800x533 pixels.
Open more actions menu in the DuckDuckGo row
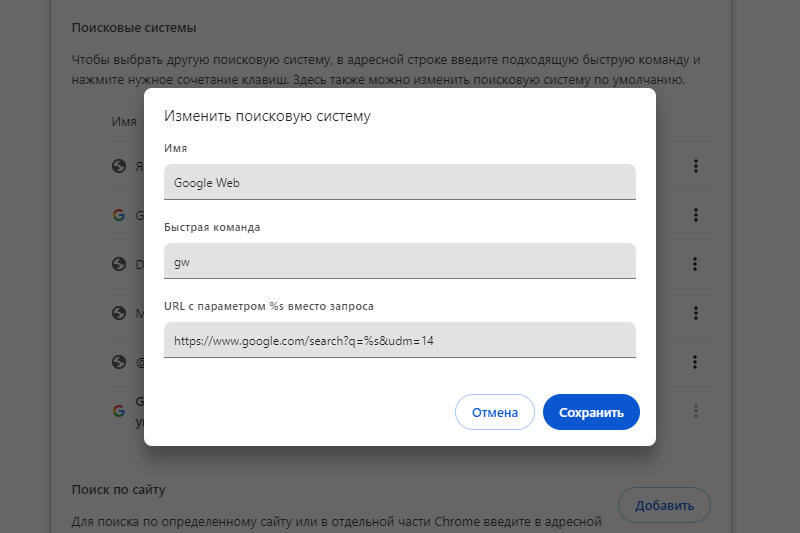[x=695, y=264]
